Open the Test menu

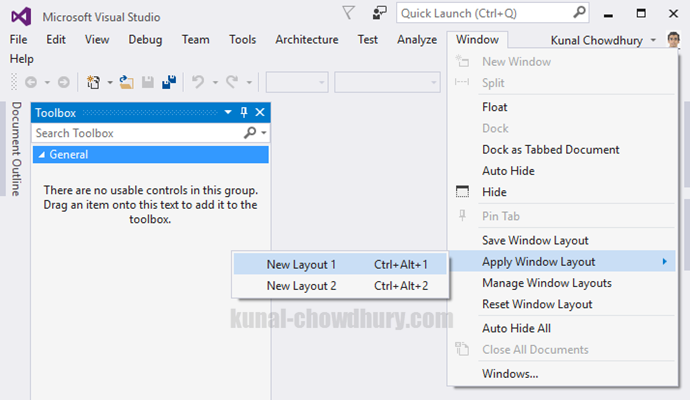(x=367, y=40)
